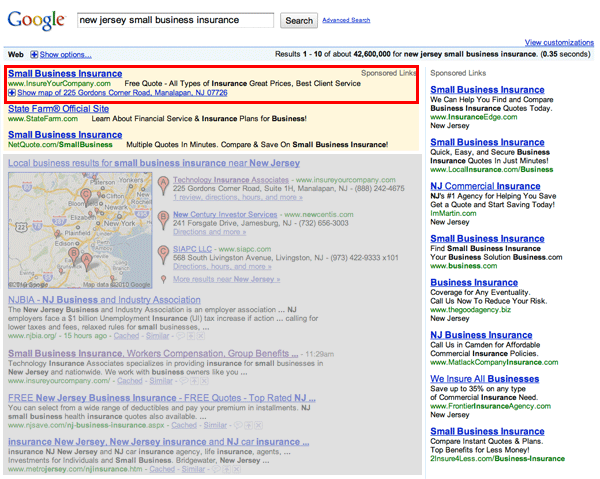Open InsuranceEdge Small Business Insurance sidebar ad
The height and width of the screenshot is (479, 600).
487,90
